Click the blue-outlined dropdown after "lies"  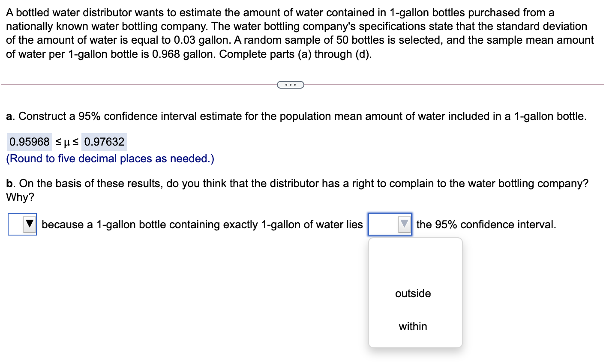point(390,224)
